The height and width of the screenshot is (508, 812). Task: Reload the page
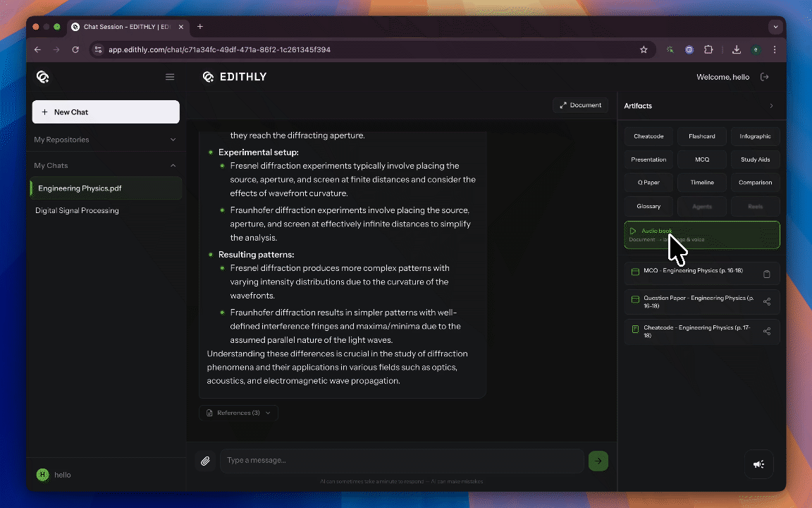click(75, 50)
